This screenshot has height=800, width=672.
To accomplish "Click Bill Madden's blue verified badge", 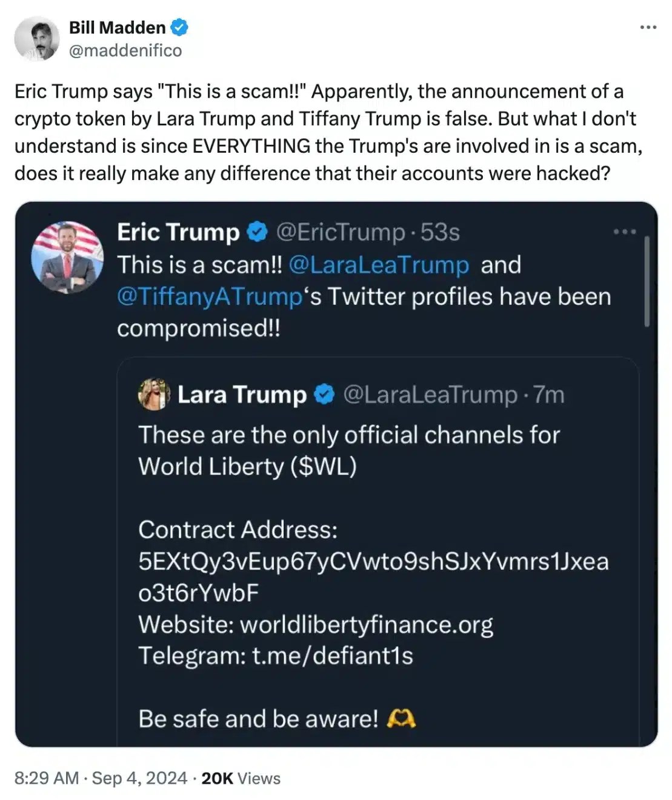I will [179, 27].
